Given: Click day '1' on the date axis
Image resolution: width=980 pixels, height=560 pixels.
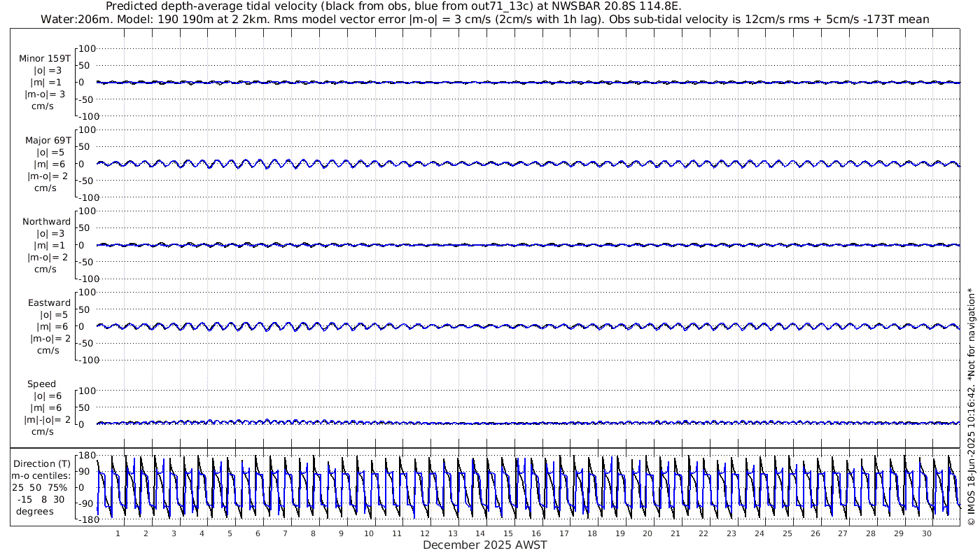Looking at the screenshot, I should click(118, 533).
